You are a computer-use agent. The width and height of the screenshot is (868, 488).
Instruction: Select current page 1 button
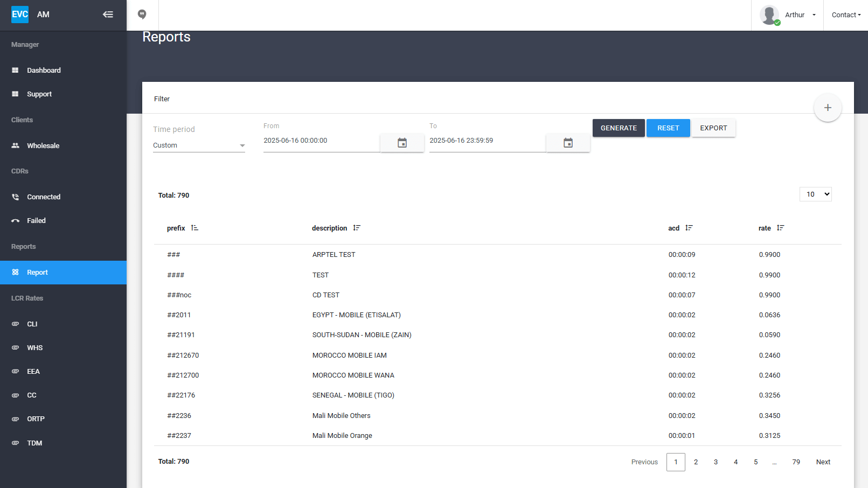pos(676,462)
